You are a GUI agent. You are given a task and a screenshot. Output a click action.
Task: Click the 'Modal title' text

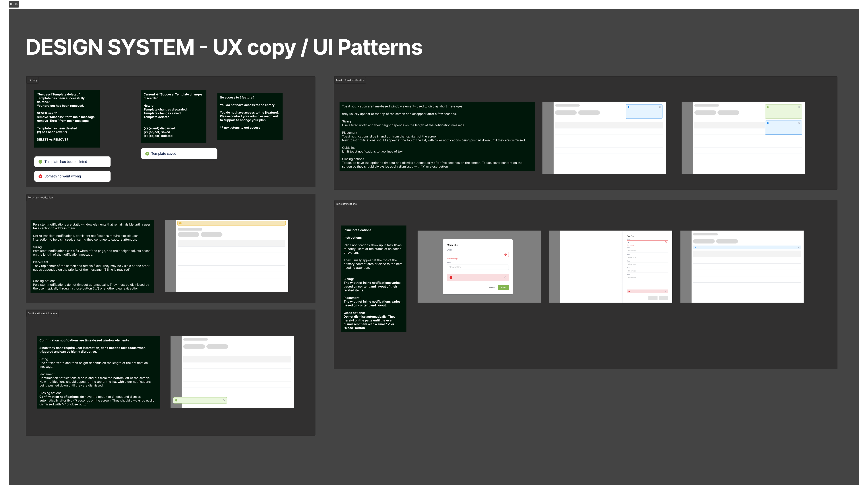452,245
